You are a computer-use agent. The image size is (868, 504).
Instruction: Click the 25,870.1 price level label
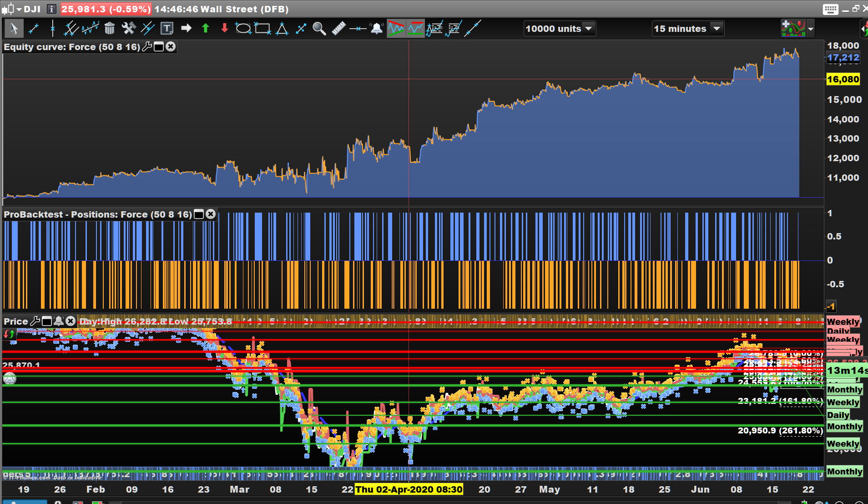pos(21,365)
